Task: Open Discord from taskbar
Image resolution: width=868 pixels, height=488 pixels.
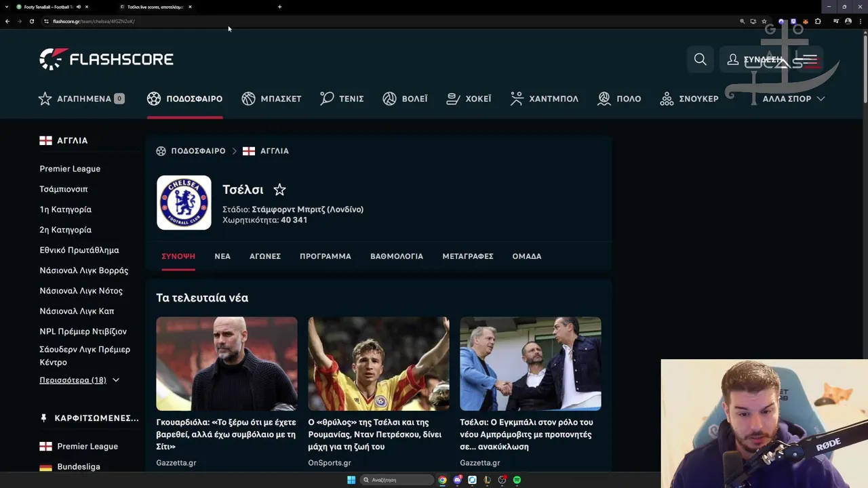Action: point(457,480)
